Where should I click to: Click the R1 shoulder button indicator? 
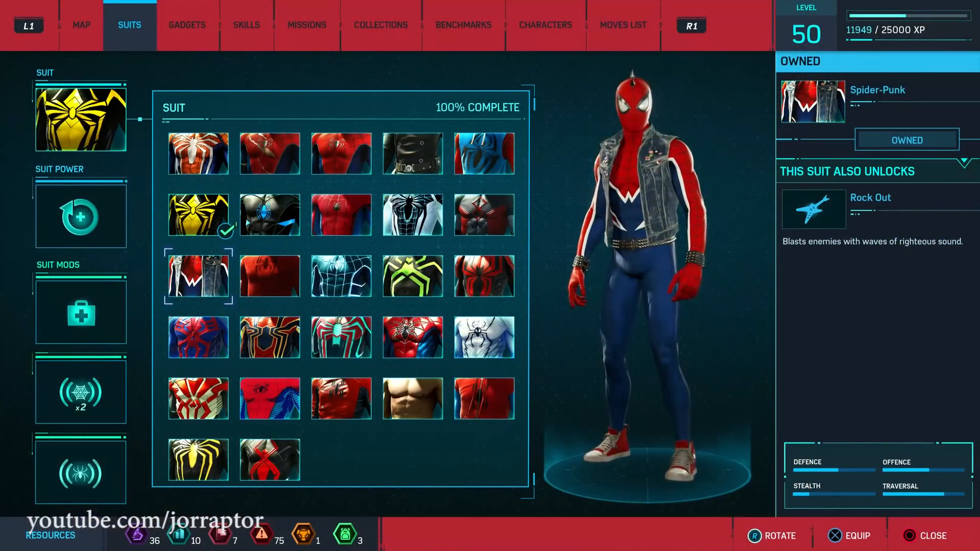(x=692, y=26)
